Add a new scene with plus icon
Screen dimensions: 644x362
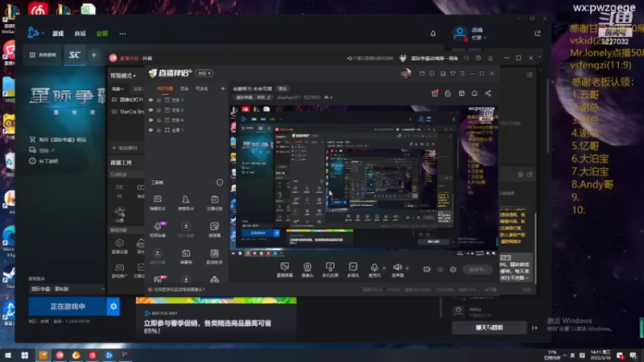pyautogui.click(x=223, y=88)
